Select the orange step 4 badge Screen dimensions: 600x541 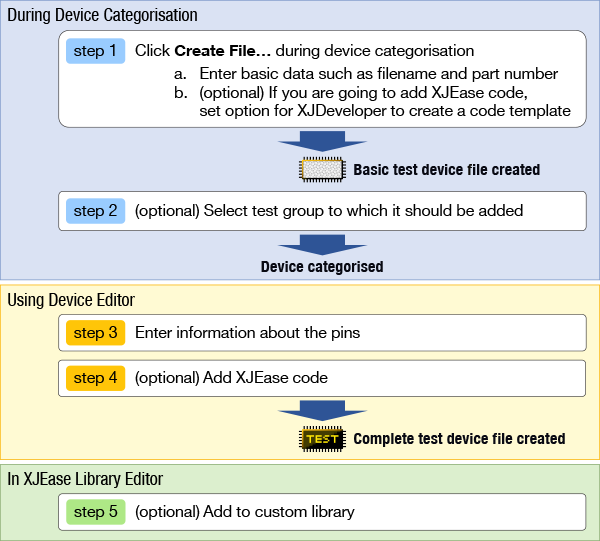click(95, 378)
